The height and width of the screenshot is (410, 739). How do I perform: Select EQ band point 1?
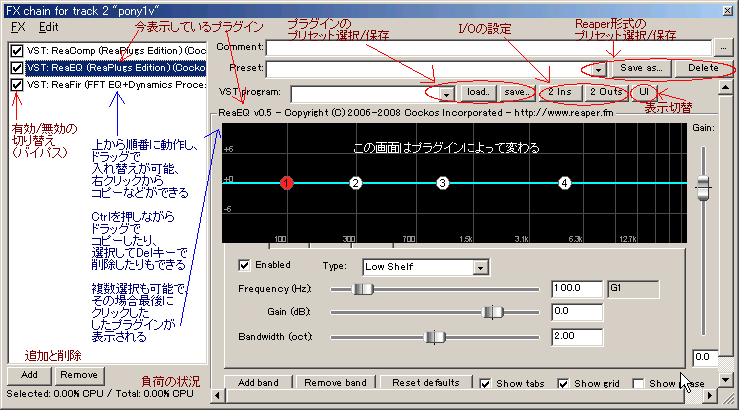[x=286, y=183]
